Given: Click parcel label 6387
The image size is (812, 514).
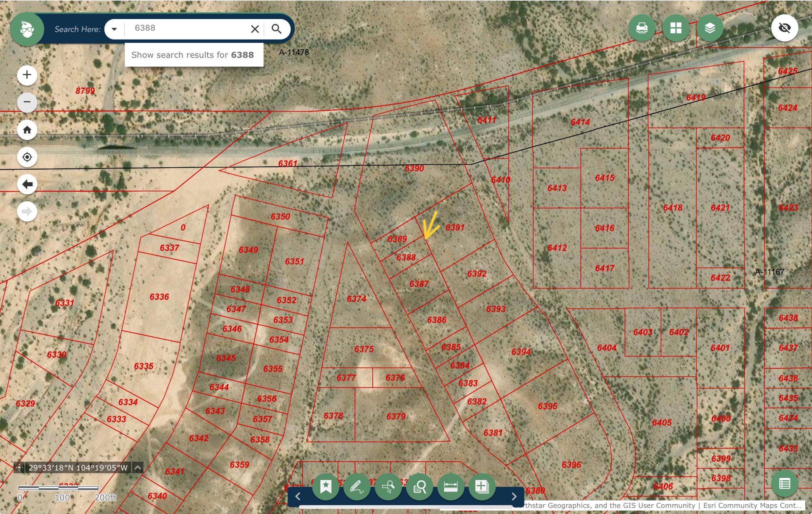Looking at the screenshot, I should 419,284.
